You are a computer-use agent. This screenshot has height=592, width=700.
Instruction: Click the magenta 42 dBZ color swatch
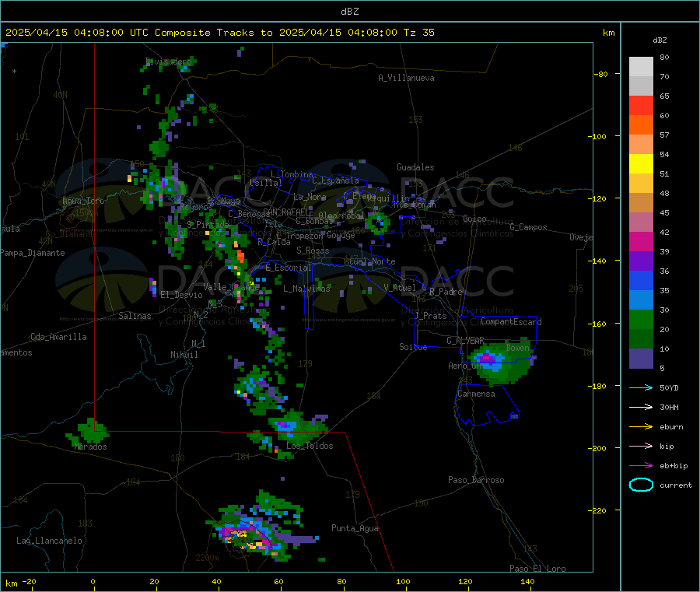[x=641, y=241]
